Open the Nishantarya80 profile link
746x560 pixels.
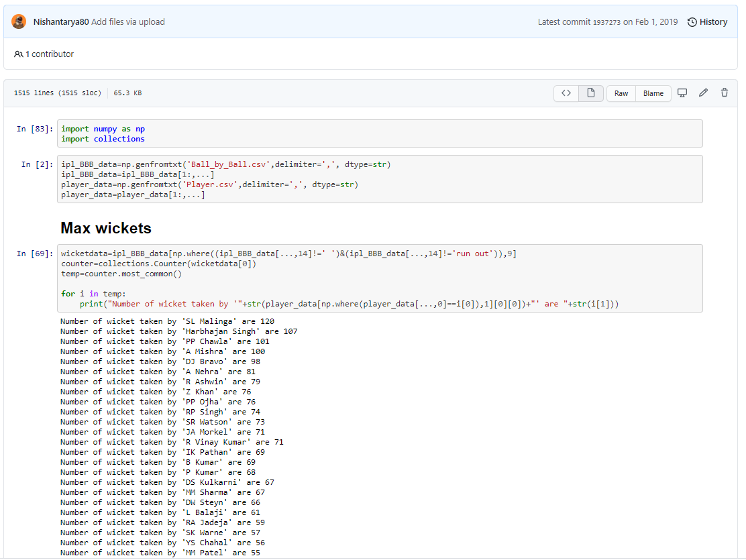tap(61, 22)
